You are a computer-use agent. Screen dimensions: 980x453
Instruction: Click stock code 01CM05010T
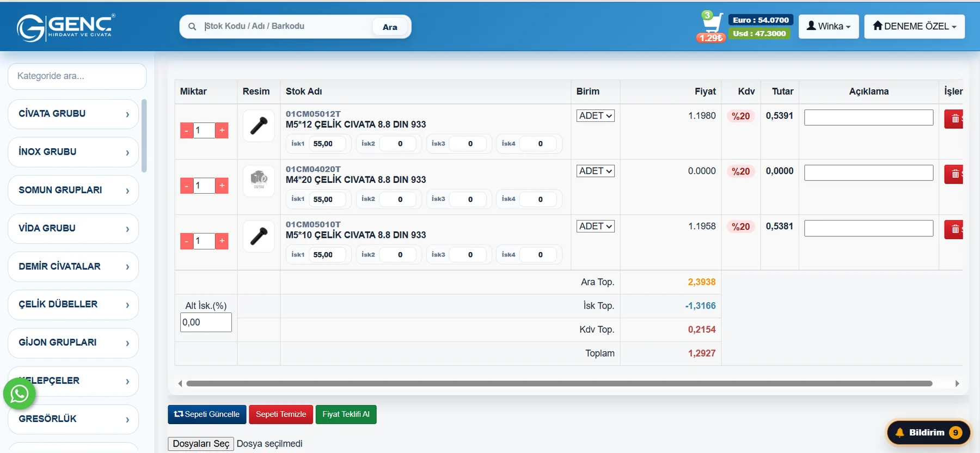pyautogui.click(x=313, y=224)
